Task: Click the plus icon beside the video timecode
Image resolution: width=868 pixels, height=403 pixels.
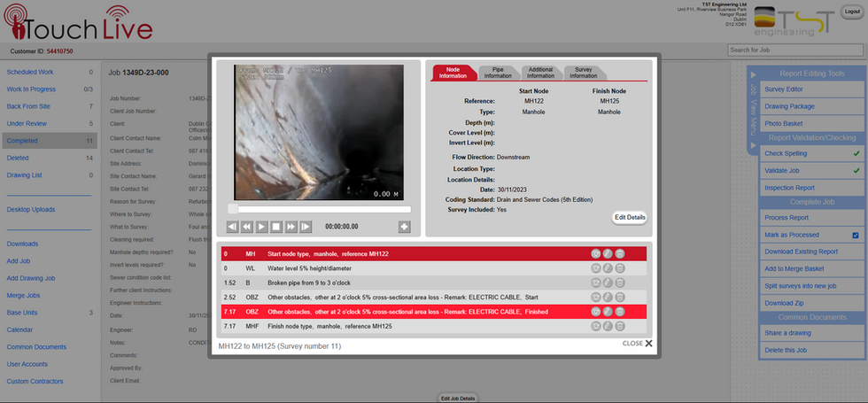Action: coord(405,227)
